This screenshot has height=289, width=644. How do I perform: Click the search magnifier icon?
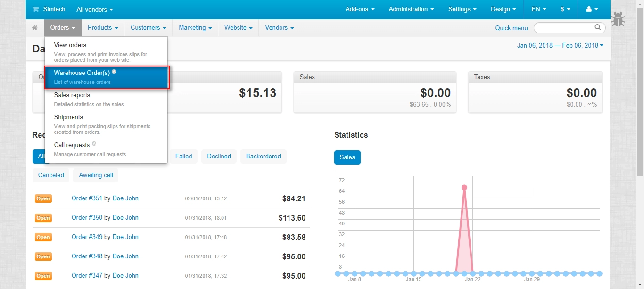coord(598,27)
